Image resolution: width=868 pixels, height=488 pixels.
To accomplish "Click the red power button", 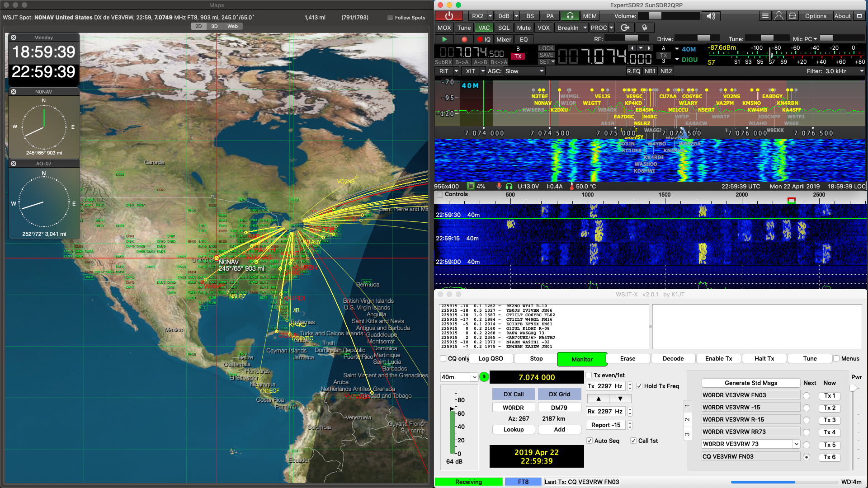I will pyautogui.click(x=448, y=16).
